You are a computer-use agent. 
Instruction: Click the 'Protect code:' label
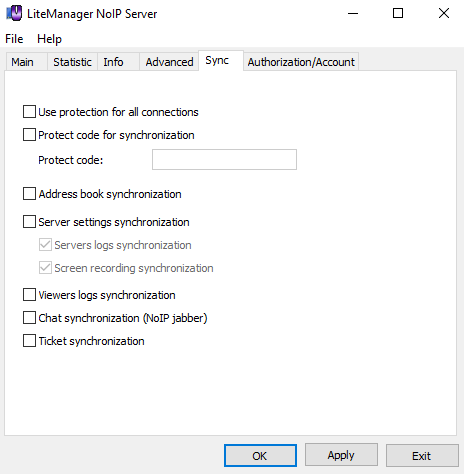click(x=71, y=160)
